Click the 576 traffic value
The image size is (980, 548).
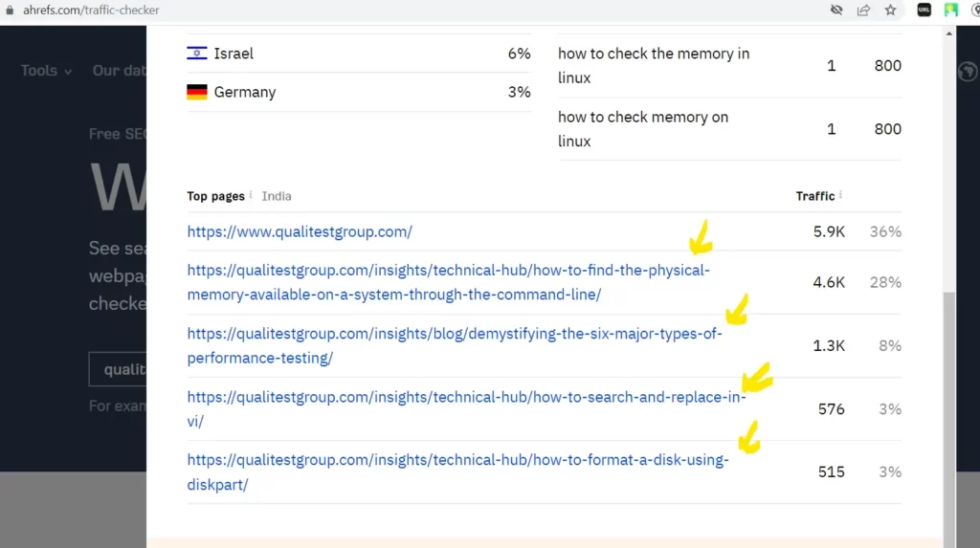[x=832, y=409]
